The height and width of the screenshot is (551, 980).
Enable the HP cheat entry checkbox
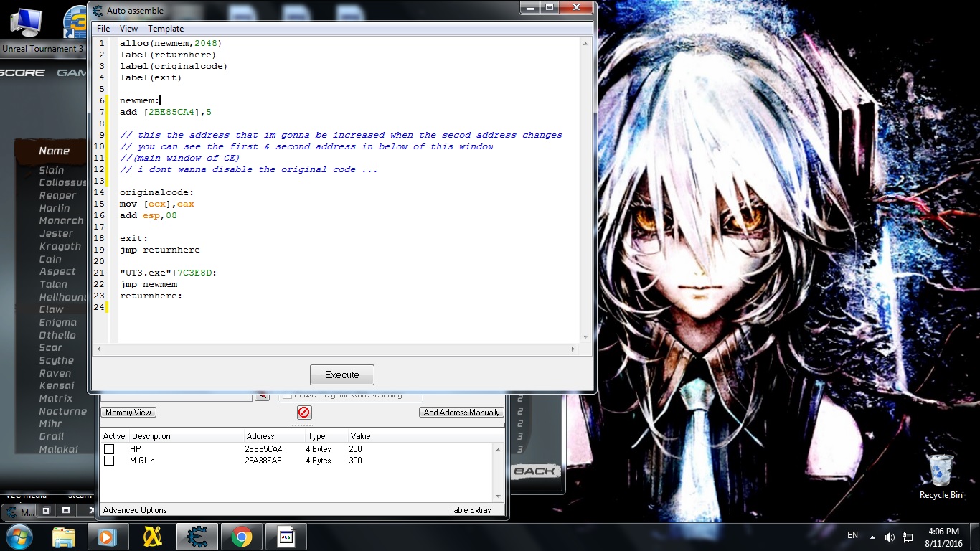pos(109,449)
